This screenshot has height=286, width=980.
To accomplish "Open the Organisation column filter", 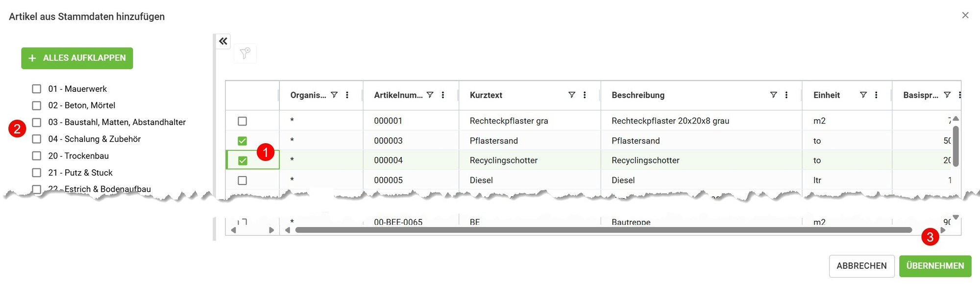I will (x=335, y=95).
